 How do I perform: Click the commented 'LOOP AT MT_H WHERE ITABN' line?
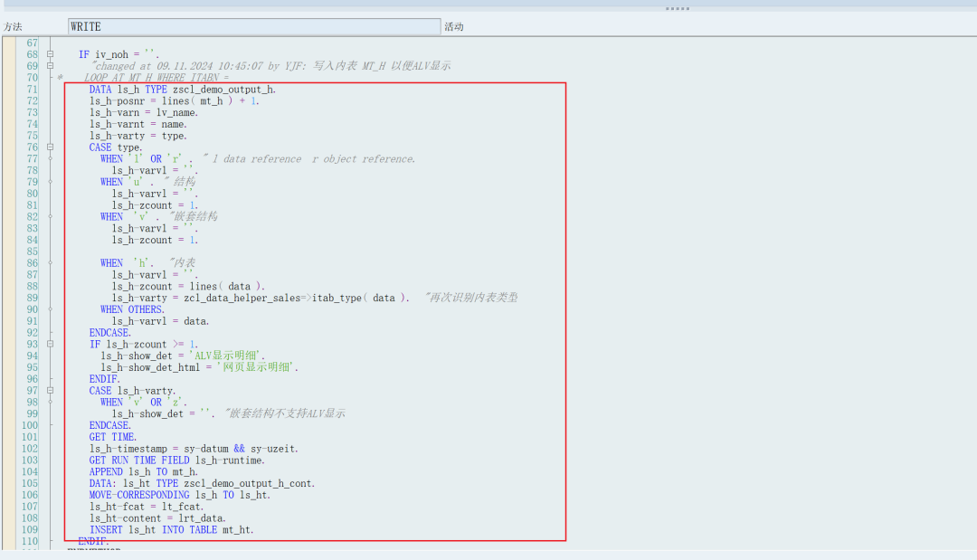pyautogui.click(x=157, y=78)
